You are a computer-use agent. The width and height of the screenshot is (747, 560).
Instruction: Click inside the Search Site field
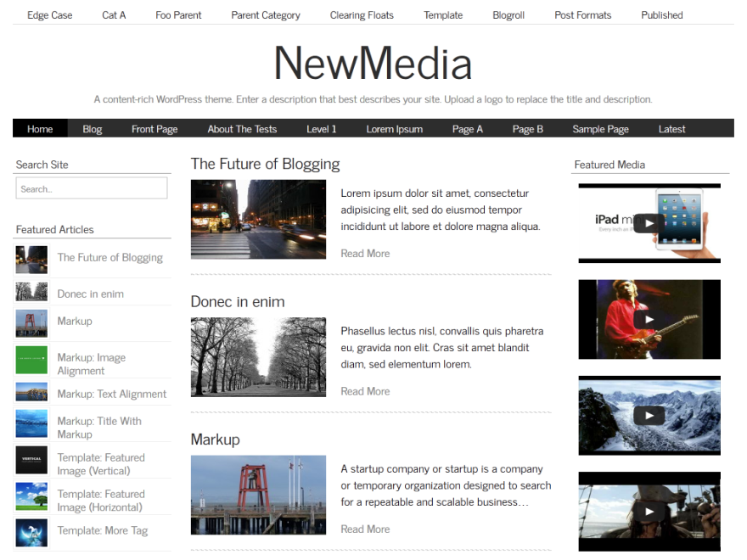91,188
